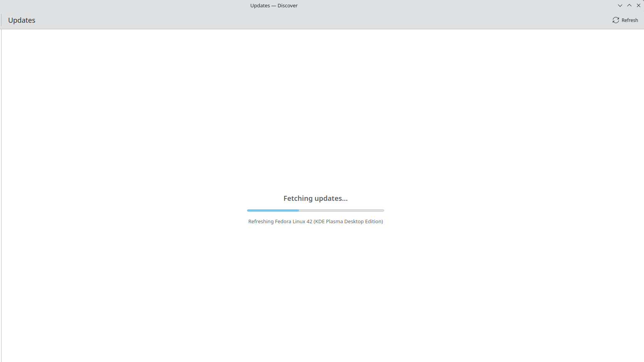The width and height of the screenshot is (644, 362).
Task: Close the Discover window
Action: tap(638, 5)
